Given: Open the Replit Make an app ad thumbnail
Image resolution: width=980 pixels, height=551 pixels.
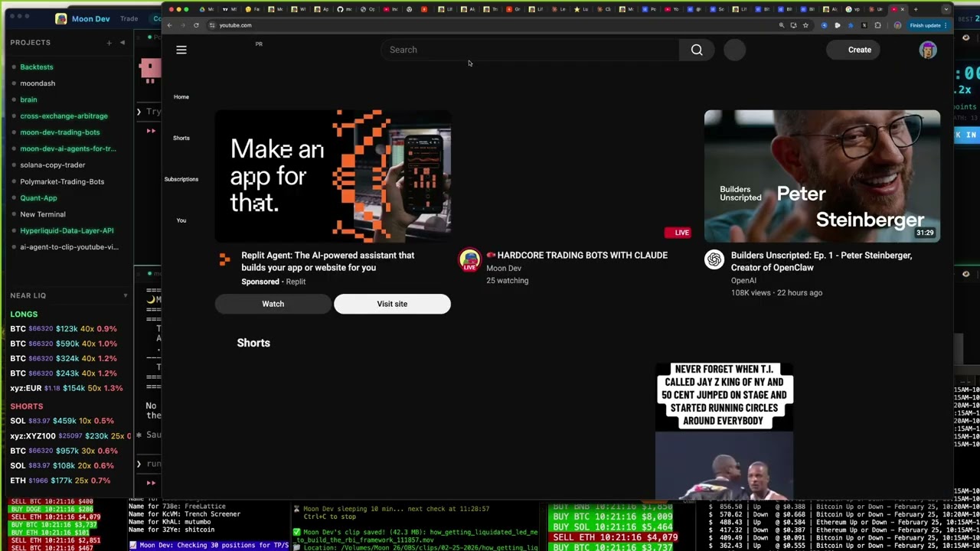Looking at the screenshot, I should 333,176.
